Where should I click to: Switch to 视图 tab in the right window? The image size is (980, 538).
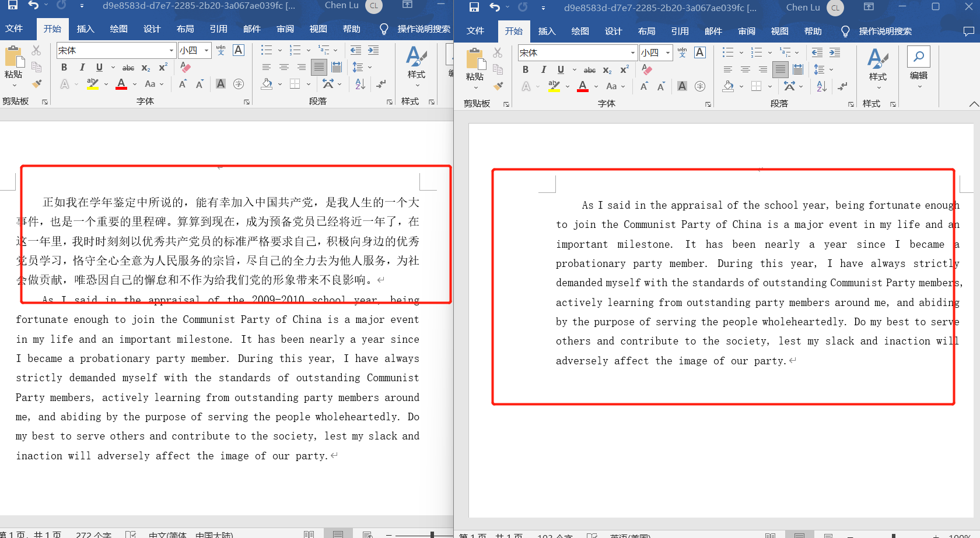(780, 31)
